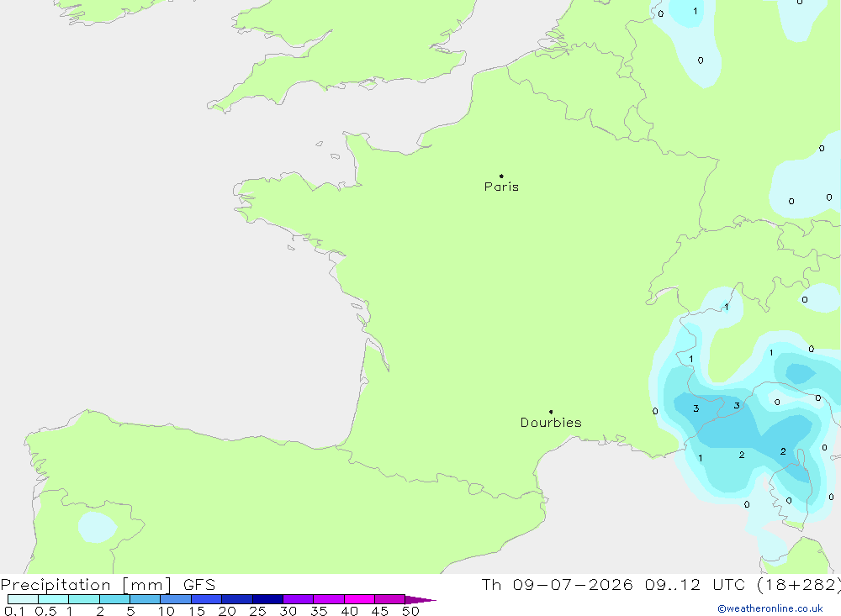Image resolution: width=841 pixels, height=616 pixels.
Task: Click the Dourbies city label
Action: (x=551, y=423)
